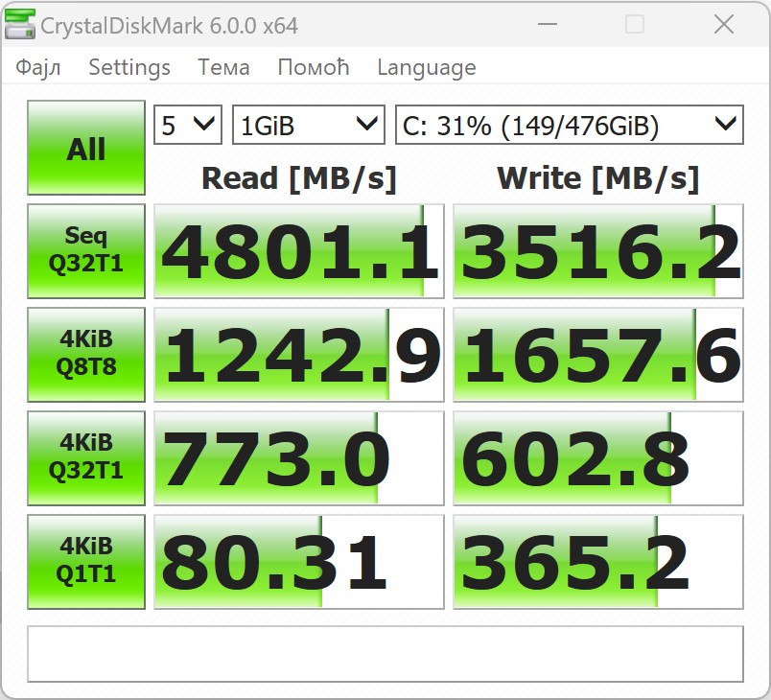Start the 4KiB Q1T1 test
This screenshot has height=700, width=771.
coord(86,562)
